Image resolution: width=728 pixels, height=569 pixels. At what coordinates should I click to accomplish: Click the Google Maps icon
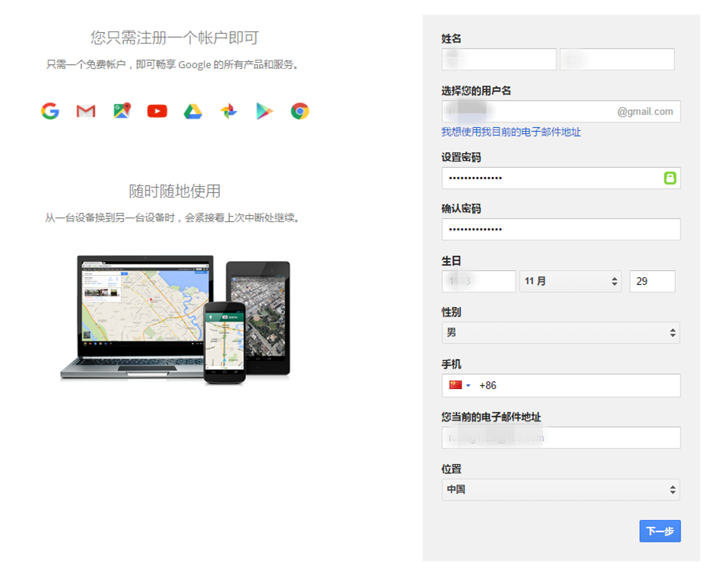[x=122, y=111]
